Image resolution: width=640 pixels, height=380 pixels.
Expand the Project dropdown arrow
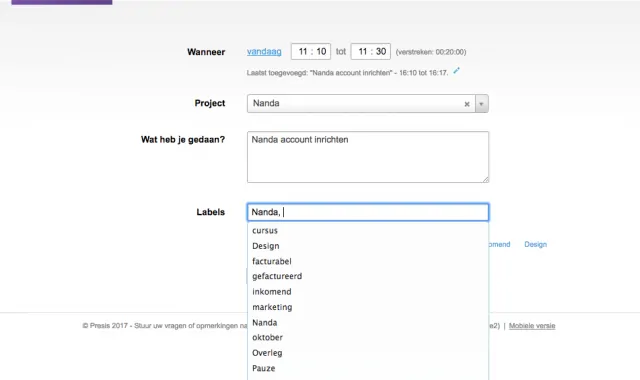coord(482,104)
